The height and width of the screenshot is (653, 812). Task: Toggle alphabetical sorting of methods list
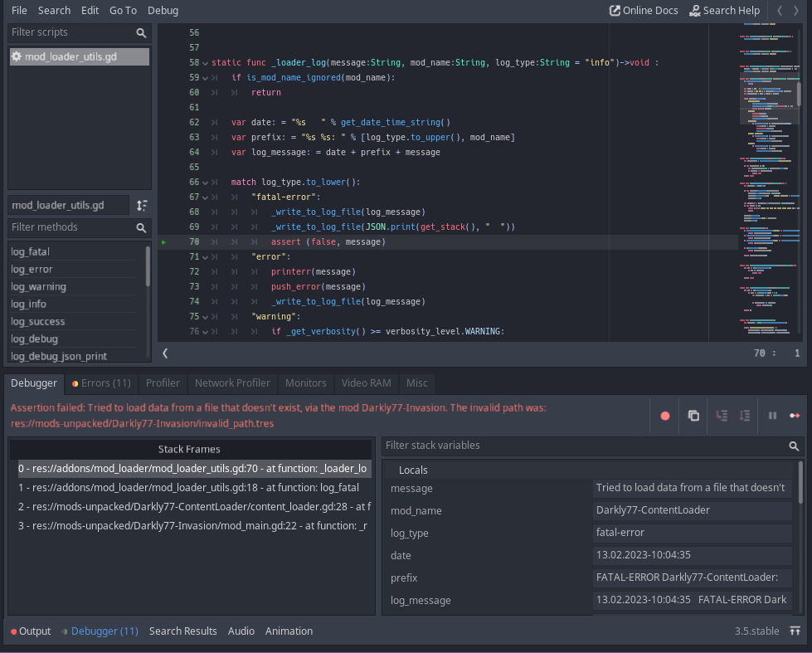[x=142, y=205]
